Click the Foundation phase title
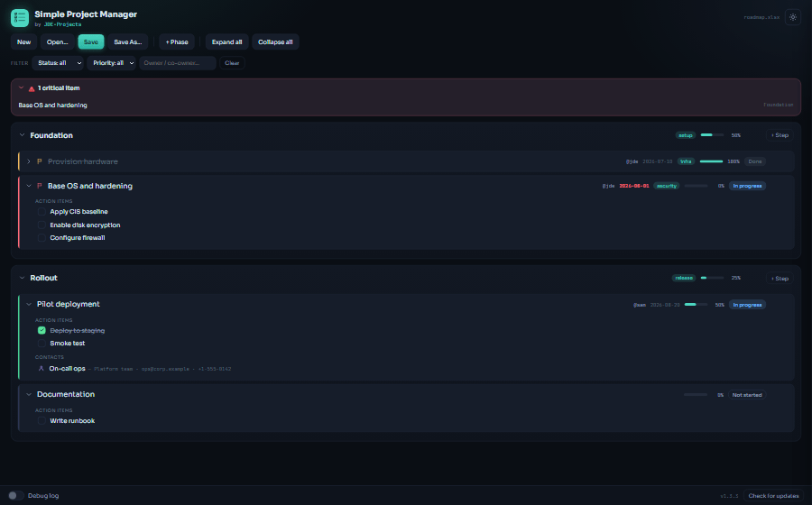This screenshot has width=812, height=505. (51, 135)
